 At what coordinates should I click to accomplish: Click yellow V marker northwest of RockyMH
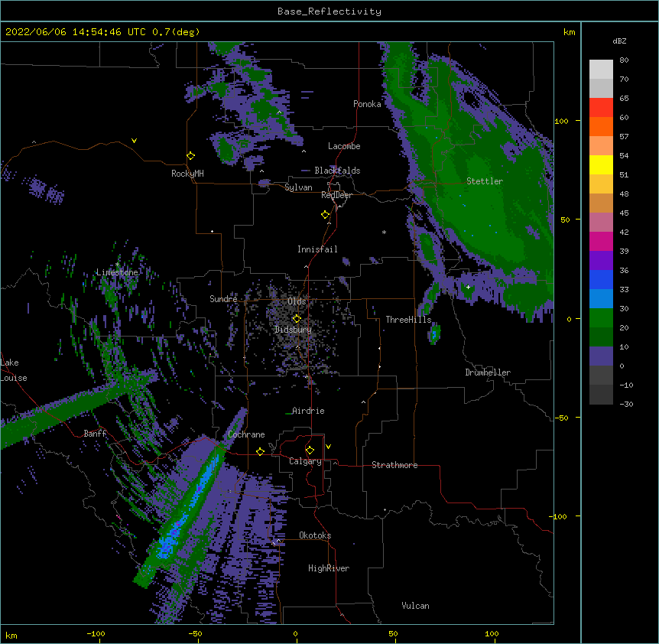click(134, 141)
